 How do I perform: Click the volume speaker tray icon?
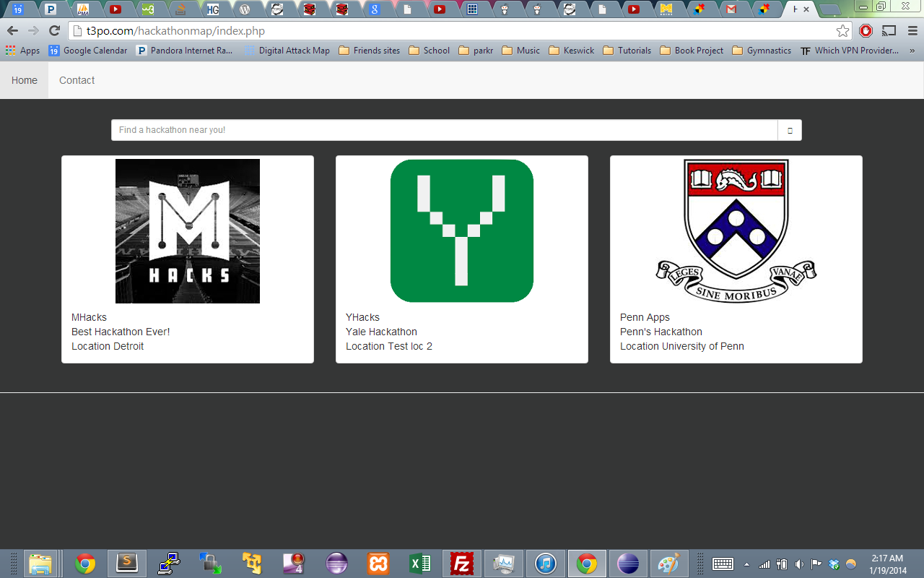point(799,564)
